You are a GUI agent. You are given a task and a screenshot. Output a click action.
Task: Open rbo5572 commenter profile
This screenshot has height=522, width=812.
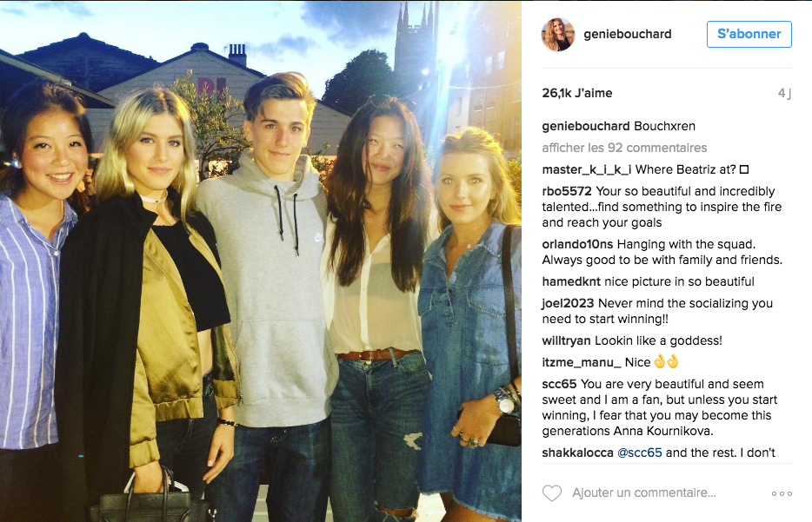click(x=567, y=191)
